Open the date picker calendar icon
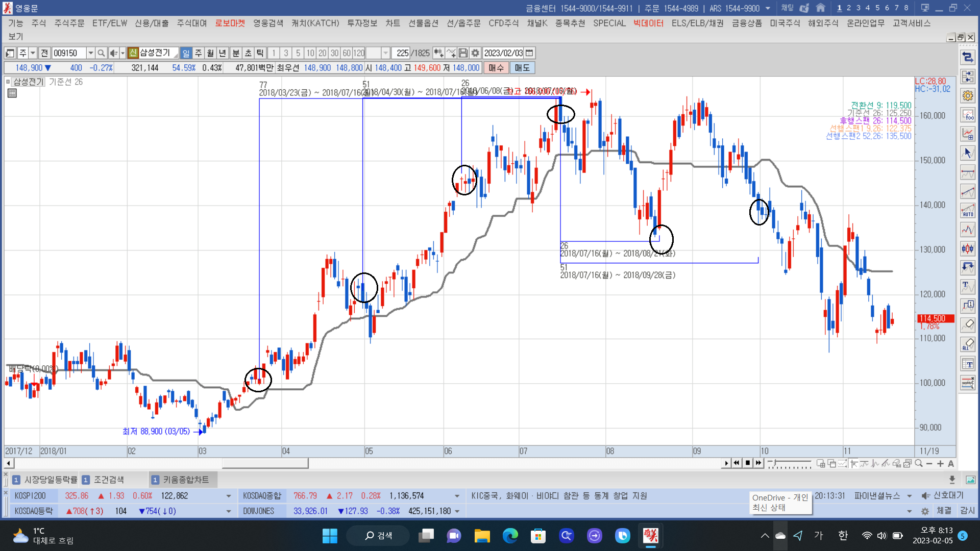 click(x=529, y=53)
